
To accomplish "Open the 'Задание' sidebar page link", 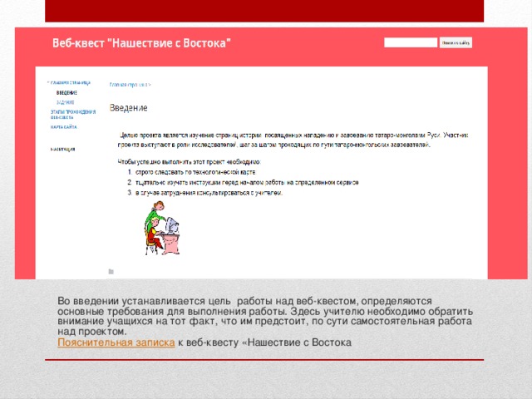I will (x=66, y=102).
